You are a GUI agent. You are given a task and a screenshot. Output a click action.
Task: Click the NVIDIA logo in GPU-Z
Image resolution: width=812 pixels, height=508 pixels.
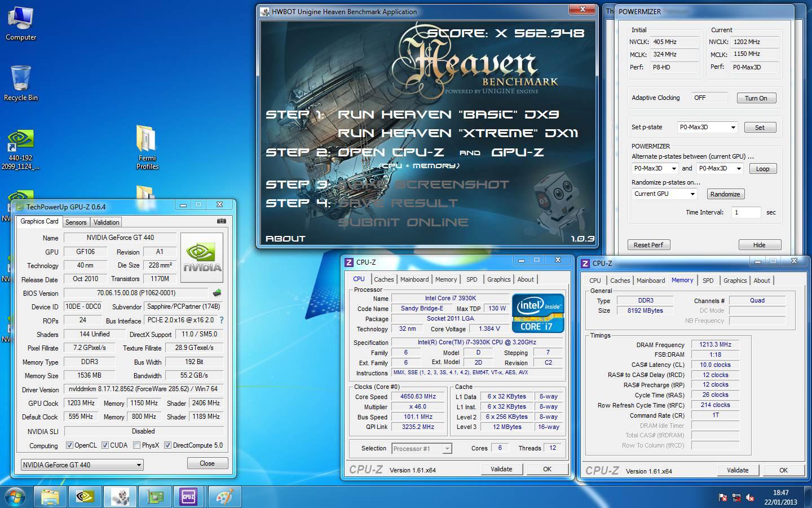202,257
